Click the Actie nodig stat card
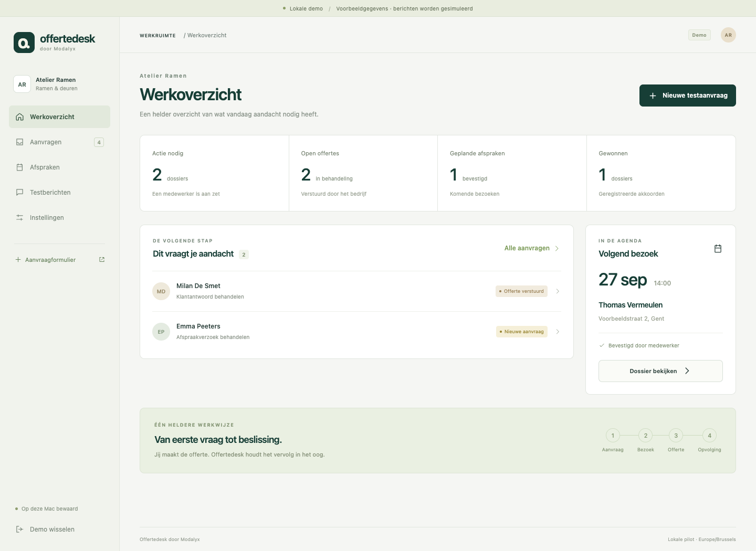The height and width of the screenshot is (551, 756). tap(214, 173)
